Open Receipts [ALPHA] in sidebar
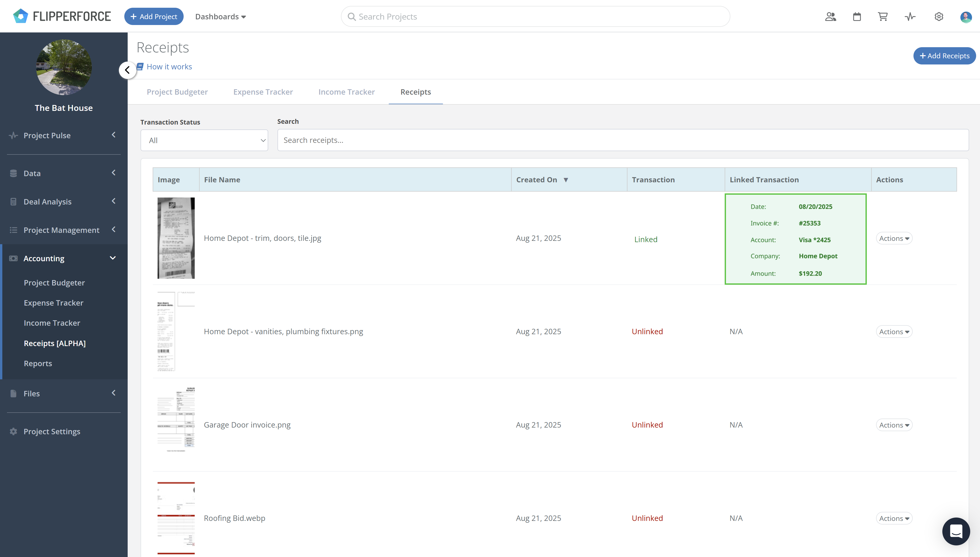Viewport: 980px width, 557px height. (x=55, y=343)
